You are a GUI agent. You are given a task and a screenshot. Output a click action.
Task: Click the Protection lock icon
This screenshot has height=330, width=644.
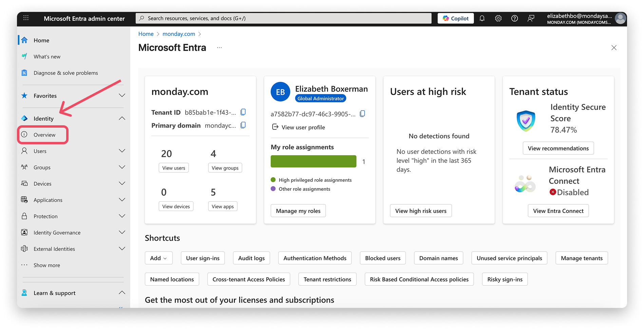coord(24,216)
